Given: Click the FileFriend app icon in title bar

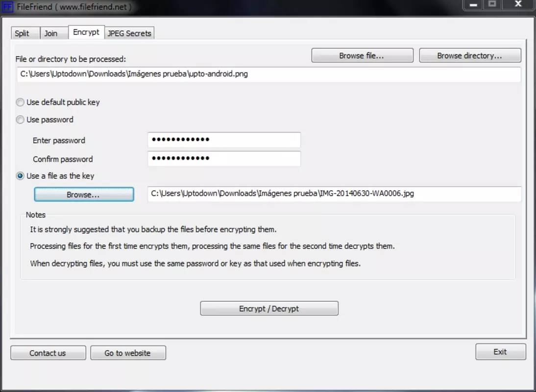Looking at the screenshot, I should [7, 6].
